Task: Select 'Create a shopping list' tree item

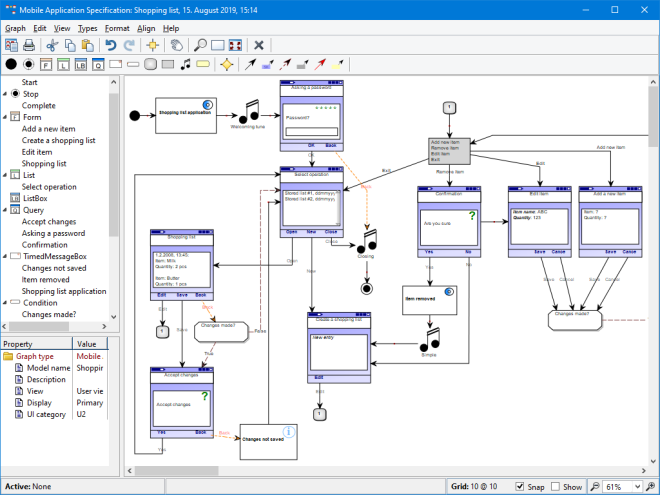Action: [x=58, y=140]
